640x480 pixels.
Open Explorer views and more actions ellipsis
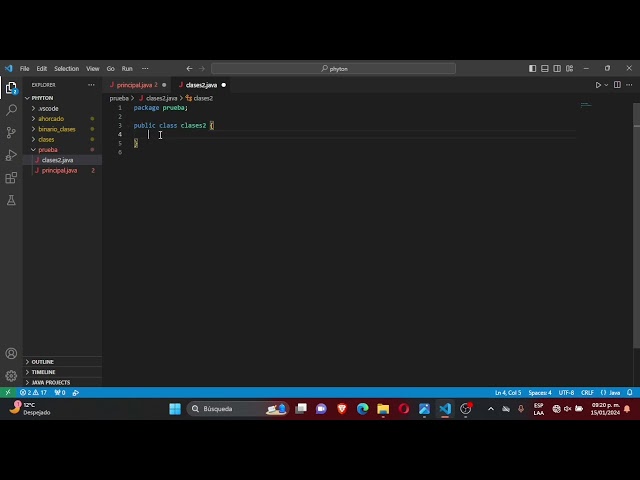(91, 85)
